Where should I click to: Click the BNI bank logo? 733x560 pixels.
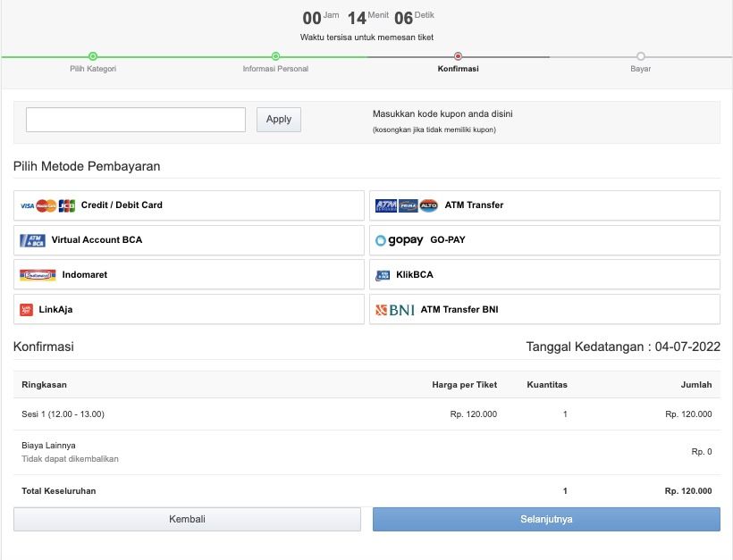[394, 310]
